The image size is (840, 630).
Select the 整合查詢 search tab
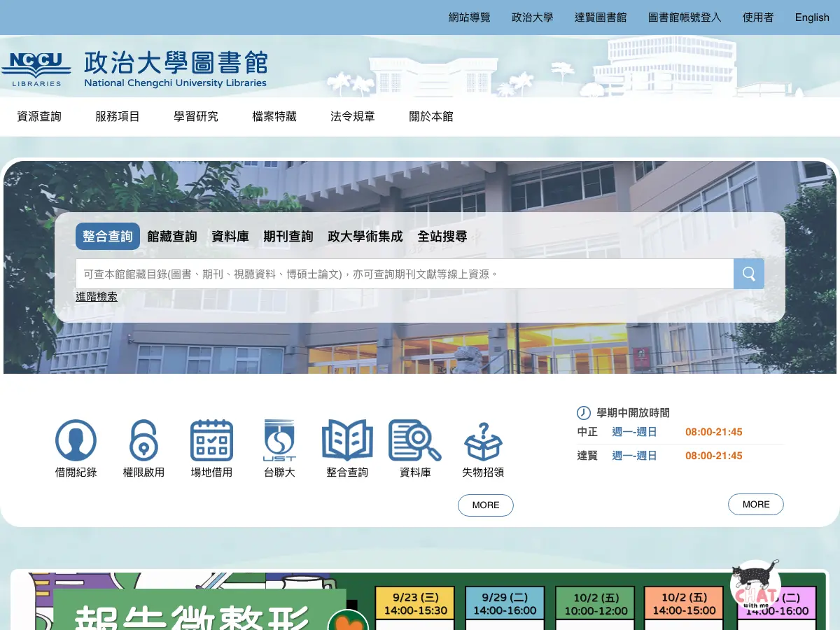(x=108, y=237)
